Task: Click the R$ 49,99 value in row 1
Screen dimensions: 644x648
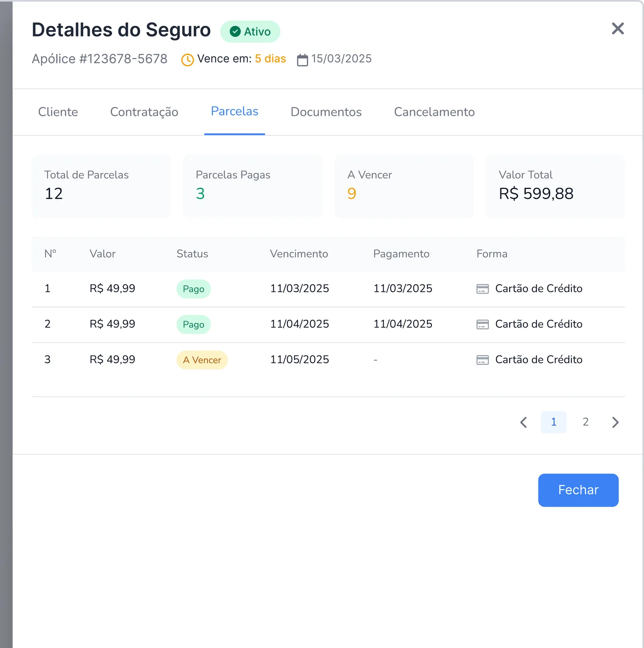Action: 112,289
